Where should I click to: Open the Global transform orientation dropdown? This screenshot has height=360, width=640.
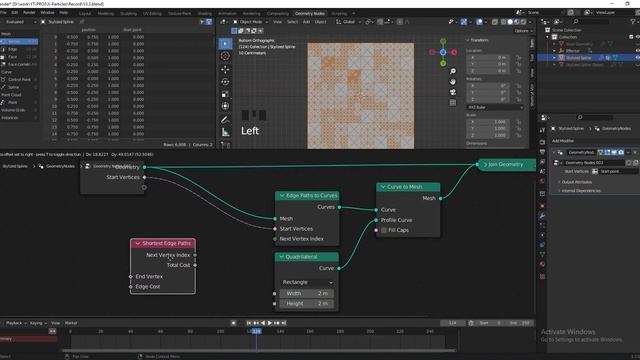coord(348,22)
